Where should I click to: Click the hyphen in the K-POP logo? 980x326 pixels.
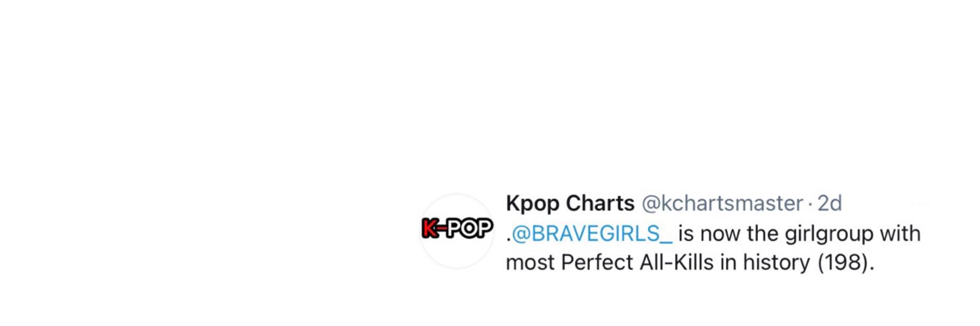pos(442,229)
